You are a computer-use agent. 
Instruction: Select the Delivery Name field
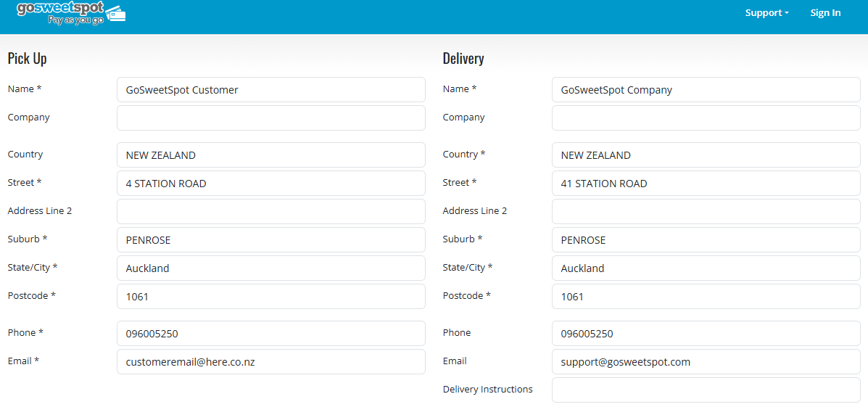point(706,90)
